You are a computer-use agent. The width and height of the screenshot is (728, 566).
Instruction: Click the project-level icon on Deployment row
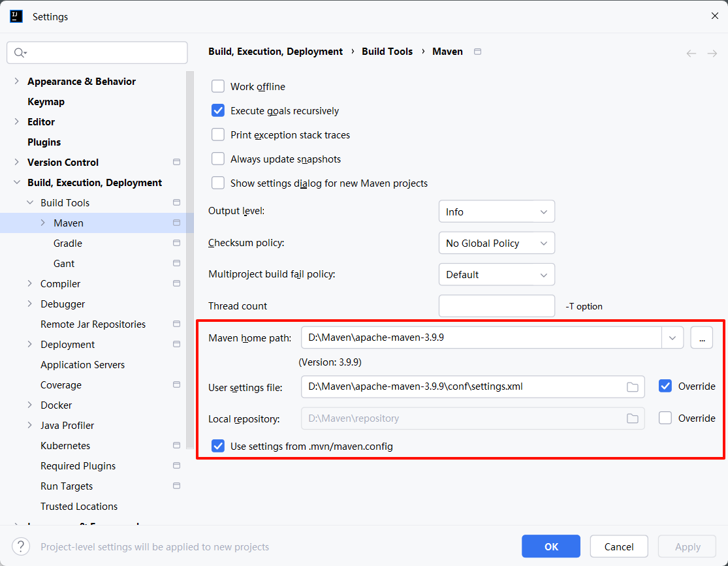point(176,344)
